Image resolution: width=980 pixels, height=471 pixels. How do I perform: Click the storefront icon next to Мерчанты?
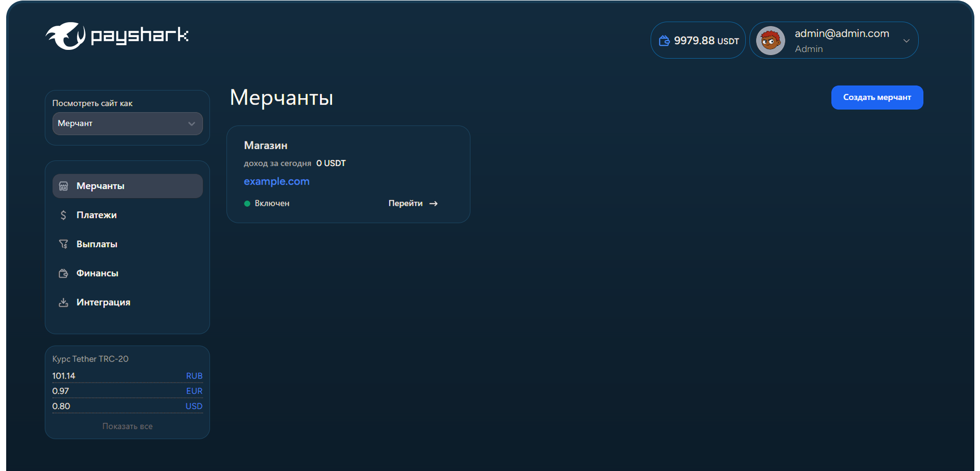click(63, 186)
